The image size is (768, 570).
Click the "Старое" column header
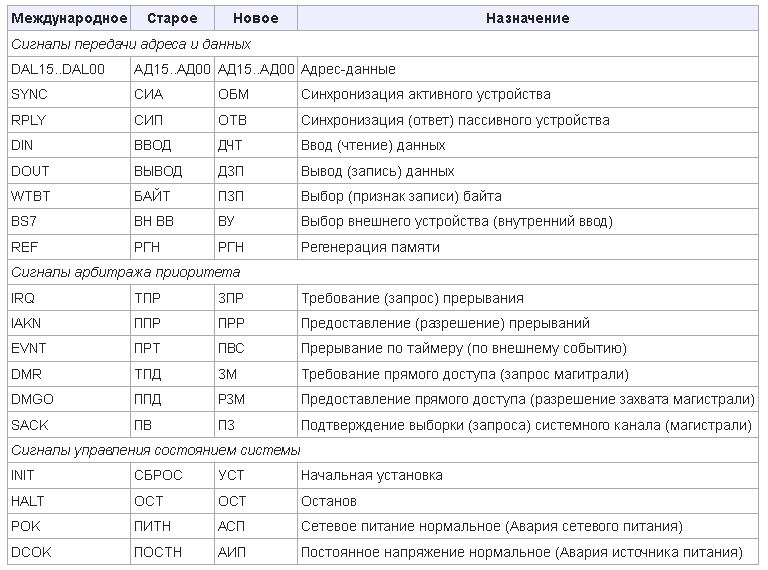point(171,19)
